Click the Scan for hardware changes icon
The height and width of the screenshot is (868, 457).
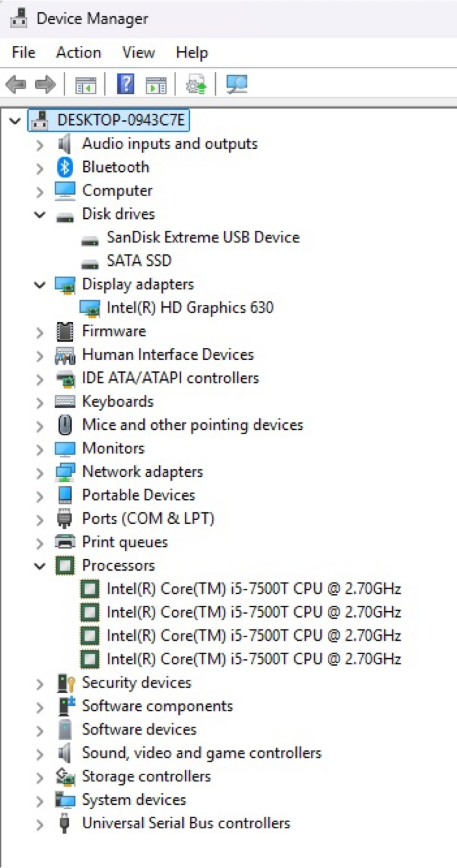coord(237,84)
